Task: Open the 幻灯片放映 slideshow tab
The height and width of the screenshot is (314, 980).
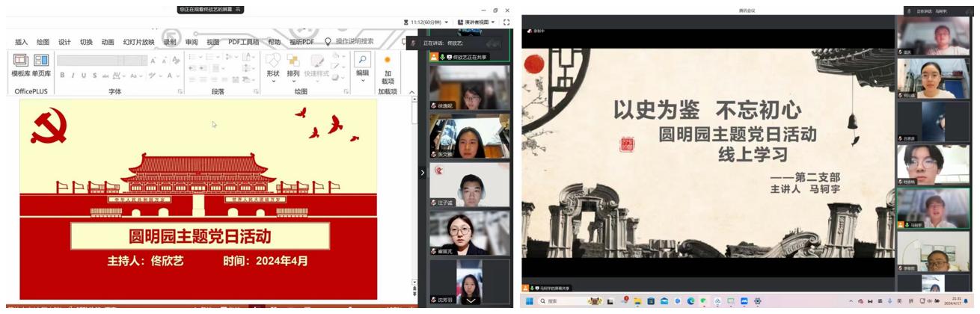Action: coord(138,42)
